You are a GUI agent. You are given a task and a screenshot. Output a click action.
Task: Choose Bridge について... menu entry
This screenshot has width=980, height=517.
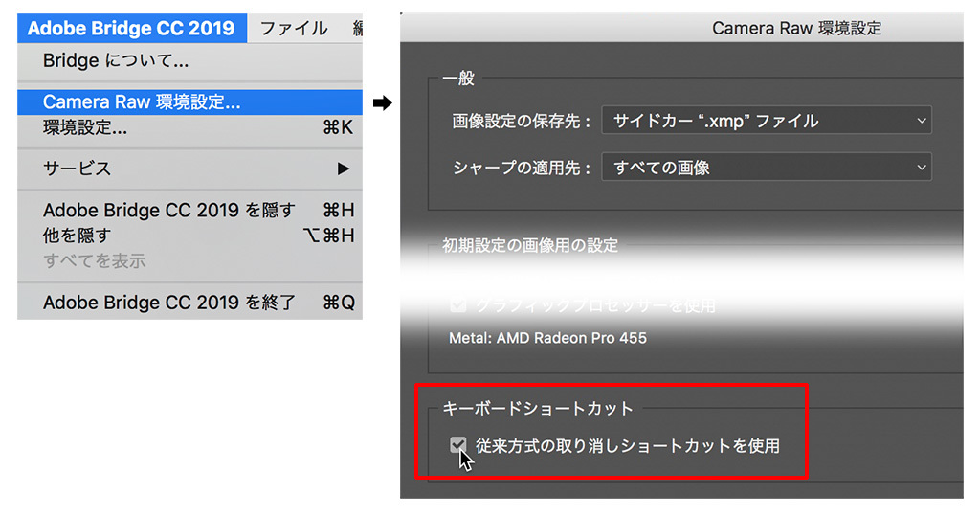tap(190, 60)
